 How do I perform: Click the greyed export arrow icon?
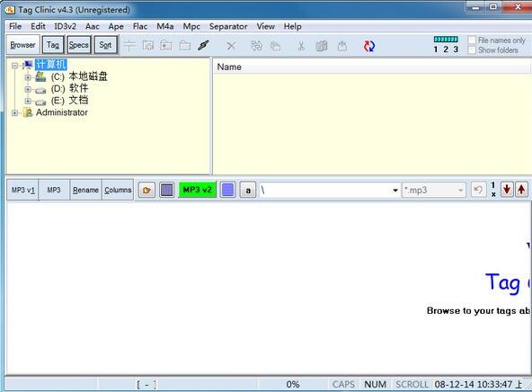(342, 46)
